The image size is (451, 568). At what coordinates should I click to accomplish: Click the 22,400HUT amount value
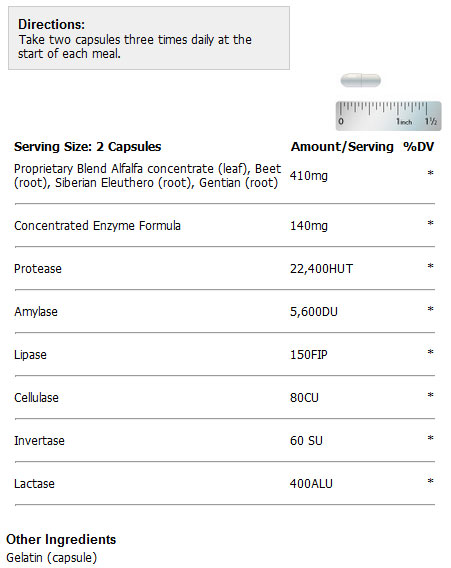321,268
